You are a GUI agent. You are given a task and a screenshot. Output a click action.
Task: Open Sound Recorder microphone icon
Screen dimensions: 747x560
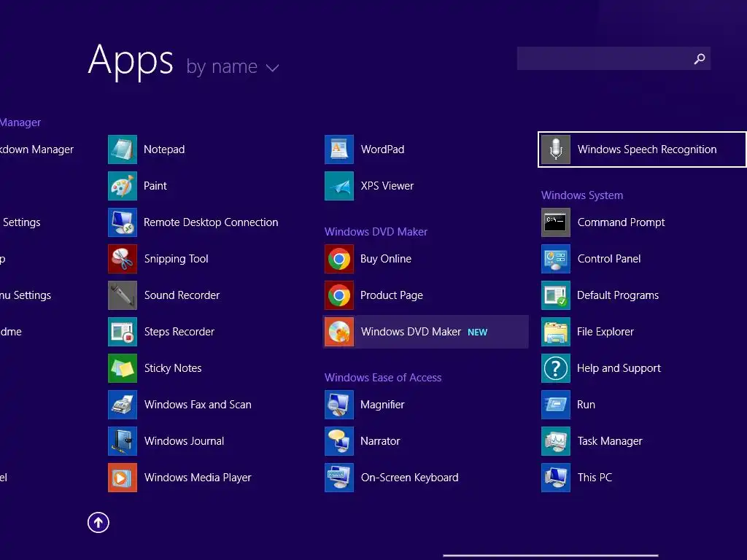pos(123,295)
